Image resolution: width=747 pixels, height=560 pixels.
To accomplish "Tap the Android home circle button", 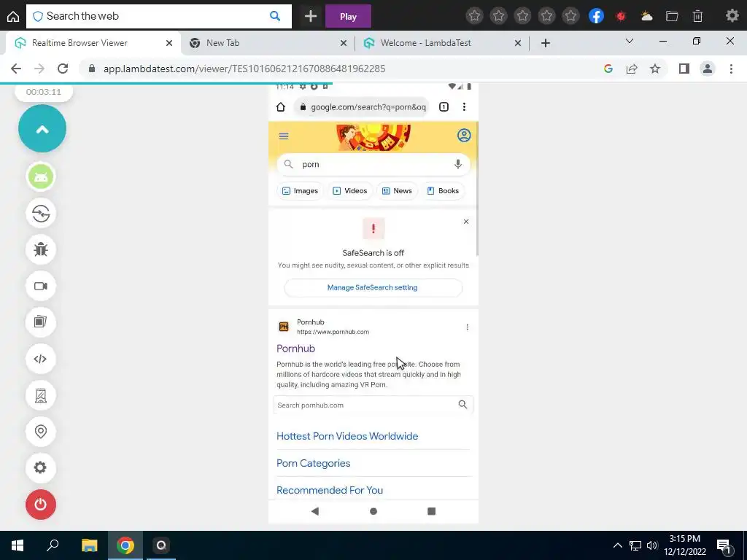I will pyautogui.click(x=373, y=511).
